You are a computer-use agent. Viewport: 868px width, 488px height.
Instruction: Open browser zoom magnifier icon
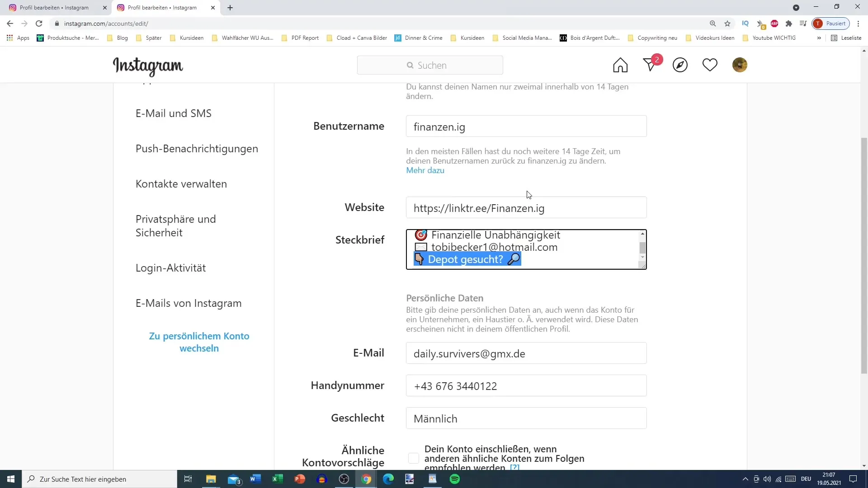click(713, 23)
